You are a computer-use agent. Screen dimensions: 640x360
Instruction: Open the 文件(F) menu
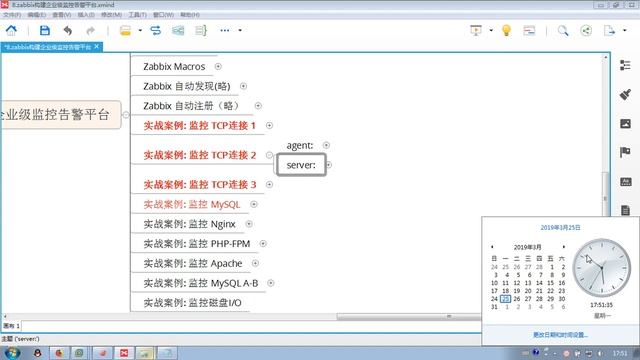12,15
